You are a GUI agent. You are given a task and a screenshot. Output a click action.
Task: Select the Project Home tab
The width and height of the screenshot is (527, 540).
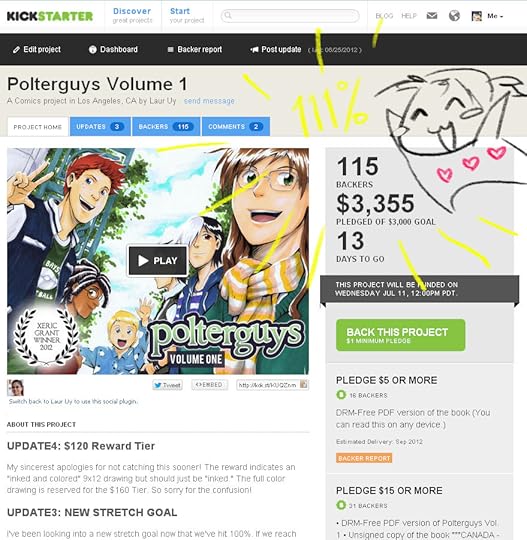pyautogui.click(x=38, y=127)
